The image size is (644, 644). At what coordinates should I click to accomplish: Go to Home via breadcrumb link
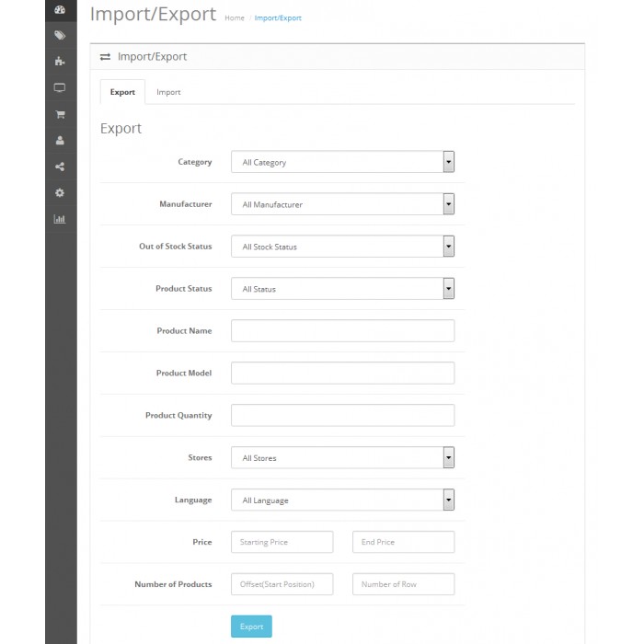tap(235, 18)
